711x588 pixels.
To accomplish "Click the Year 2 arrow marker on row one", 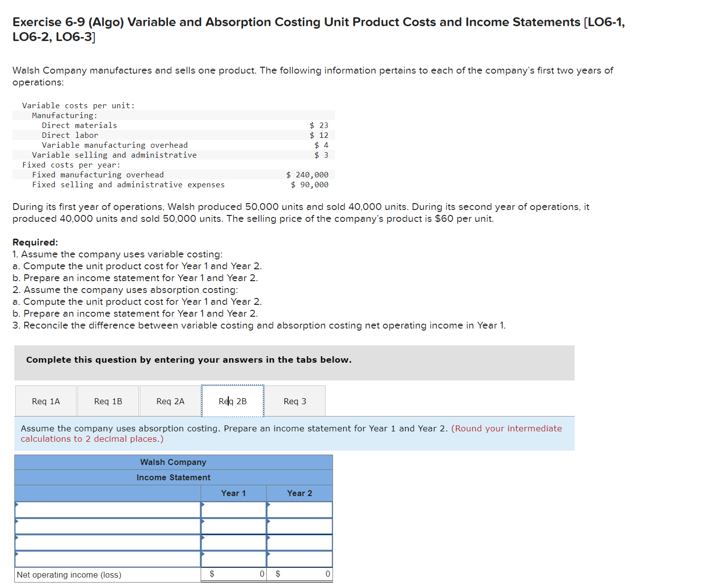I will coord(268,505).
